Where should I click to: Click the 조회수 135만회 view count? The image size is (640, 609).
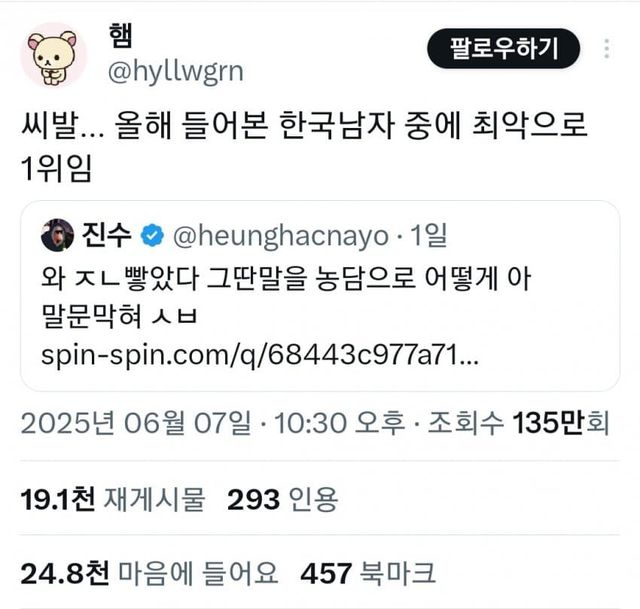click(518, 423)
